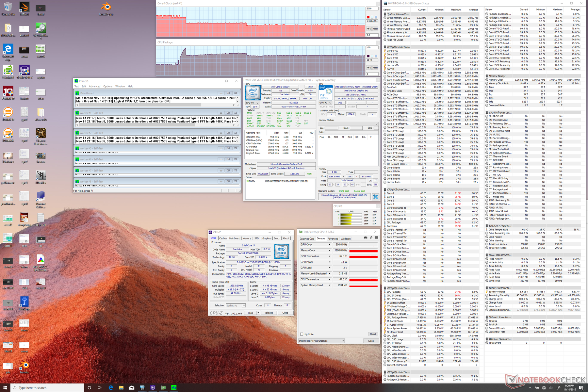588x392 pixels.
Task: Open the Intel Iris Plus Graphics device dropdown
Action: pyautogui.click(x=321, y=341)
